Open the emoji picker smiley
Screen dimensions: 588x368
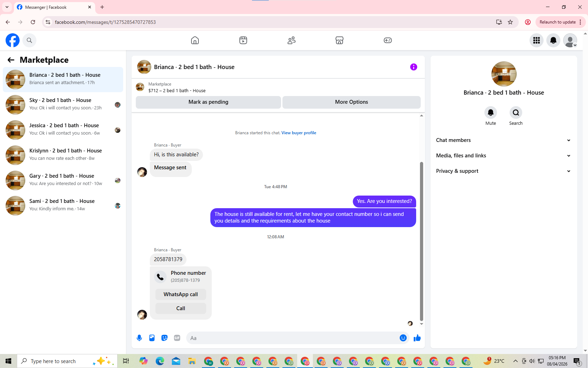[403, 338]
